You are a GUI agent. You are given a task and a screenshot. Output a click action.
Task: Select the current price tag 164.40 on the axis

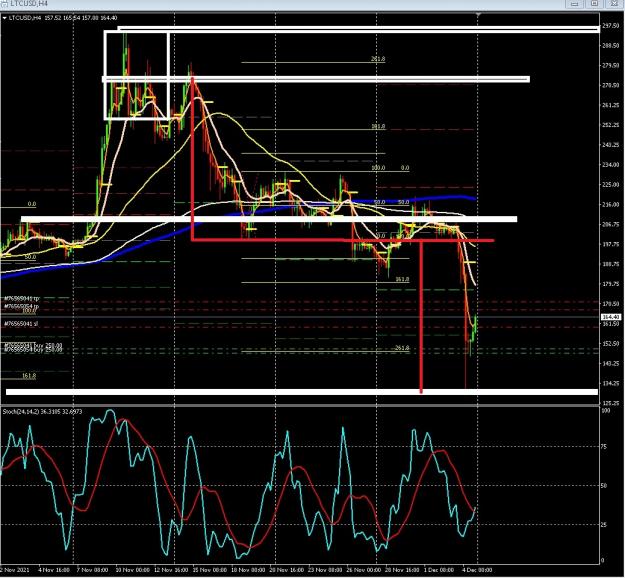611,317
